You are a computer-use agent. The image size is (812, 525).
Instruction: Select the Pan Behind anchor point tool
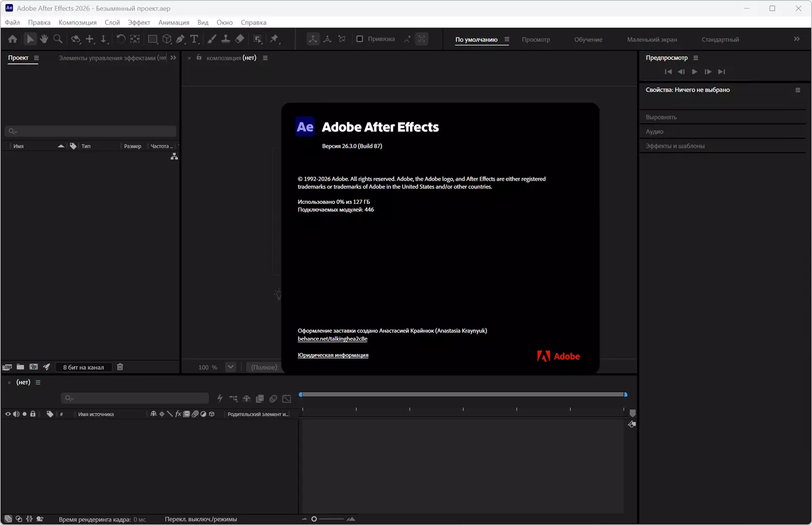135,39
